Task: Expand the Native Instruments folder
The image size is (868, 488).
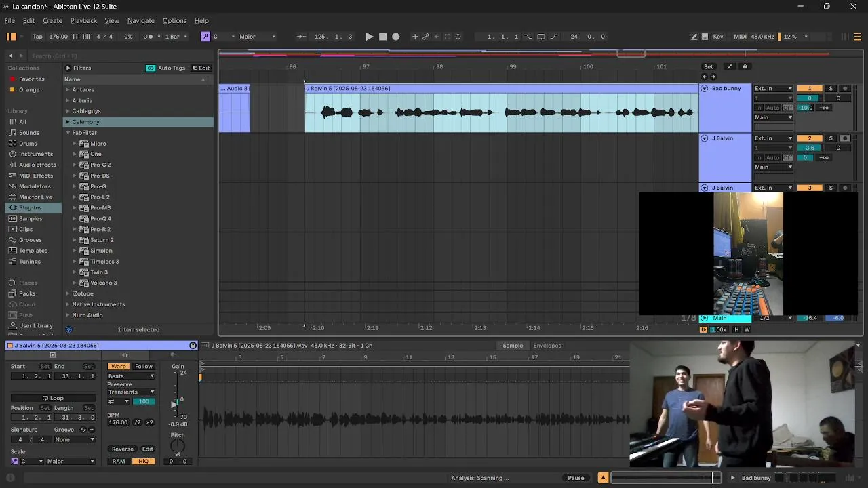Action: pyautogui.click(x=67, y=304)
